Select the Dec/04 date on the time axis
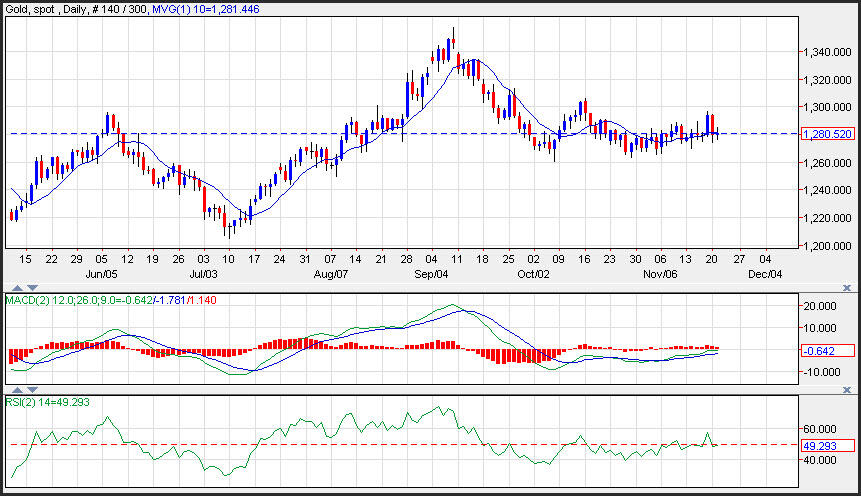The width and height of the screenshot is (861, 496). tap(765, 272)
